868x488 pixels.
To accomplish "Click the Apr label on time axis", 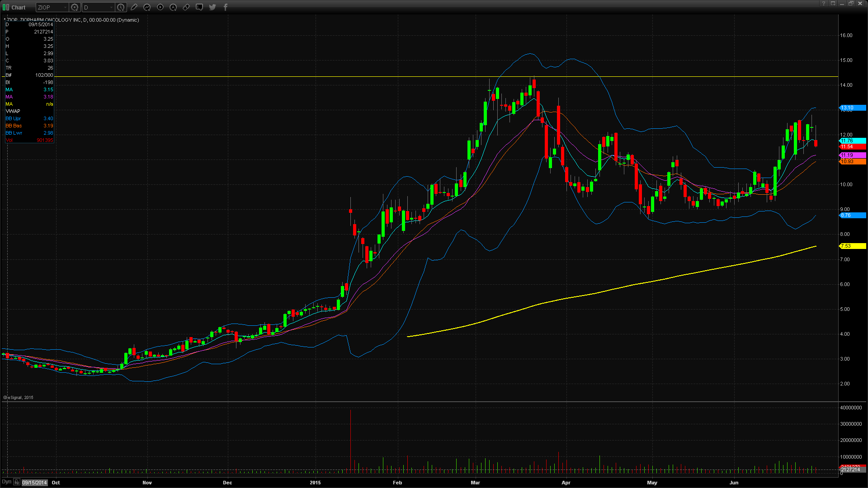I will [566, 483].
